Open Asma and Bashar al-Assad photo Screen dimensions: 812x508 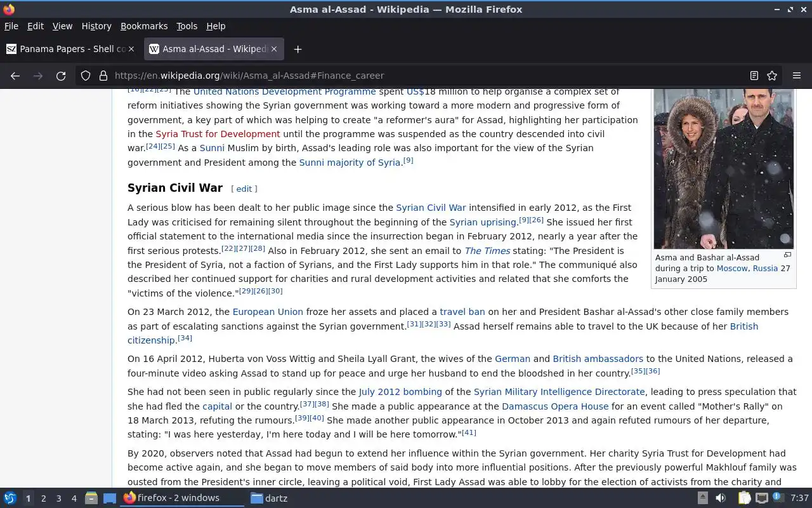[x=724, y=169]
